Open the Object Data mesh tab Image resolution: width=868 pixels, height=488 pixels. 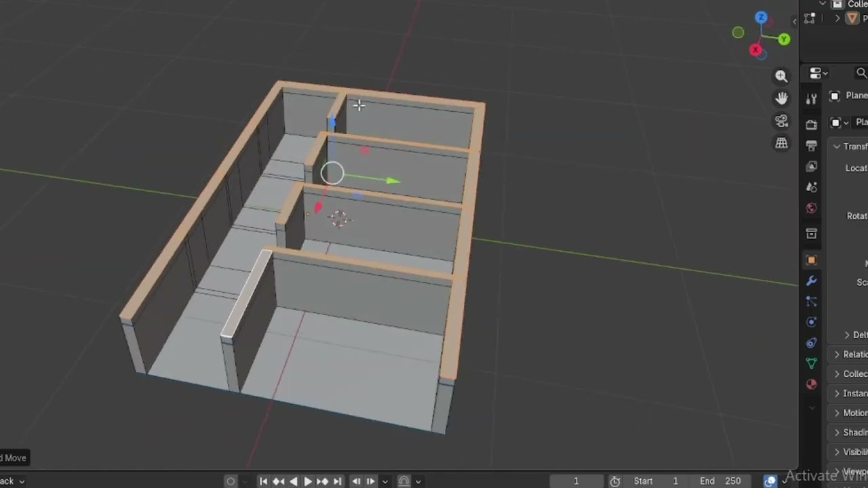point(811,364)
